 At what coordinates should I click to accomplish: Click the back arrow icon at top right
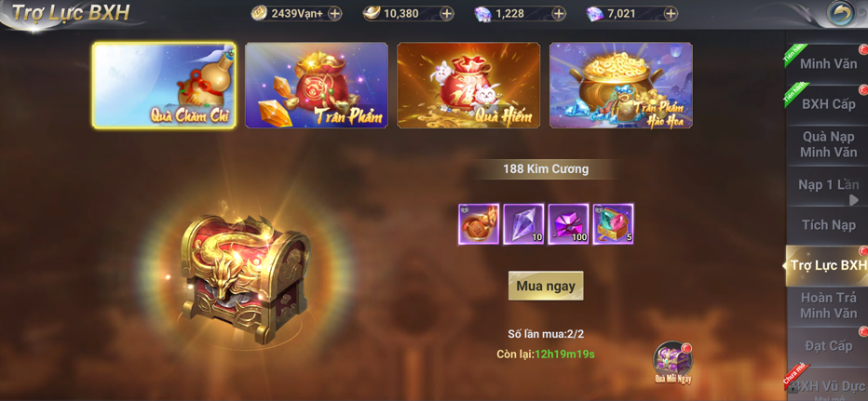[x=840, y=13]
